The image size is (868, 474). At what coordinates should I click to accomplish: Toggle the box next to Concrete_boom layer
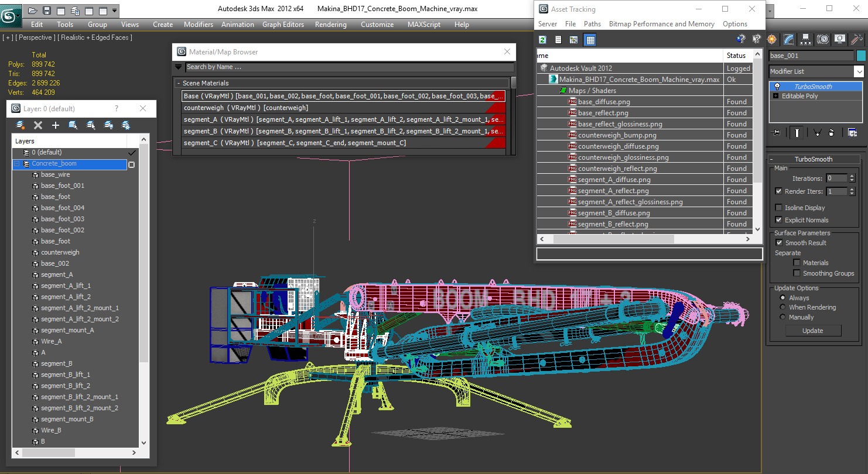coord(131,164)
